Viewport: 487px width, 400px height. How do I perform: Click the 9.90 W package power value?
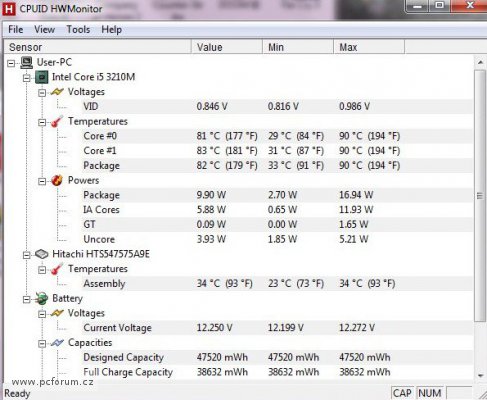pyautogui.click(x=211, y=195)
